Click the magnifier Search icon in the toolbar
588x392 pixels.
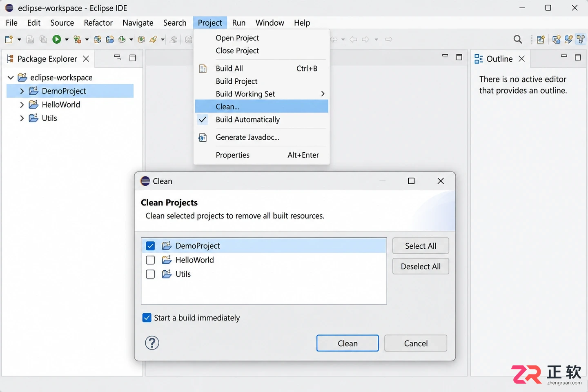pos(518,39)
